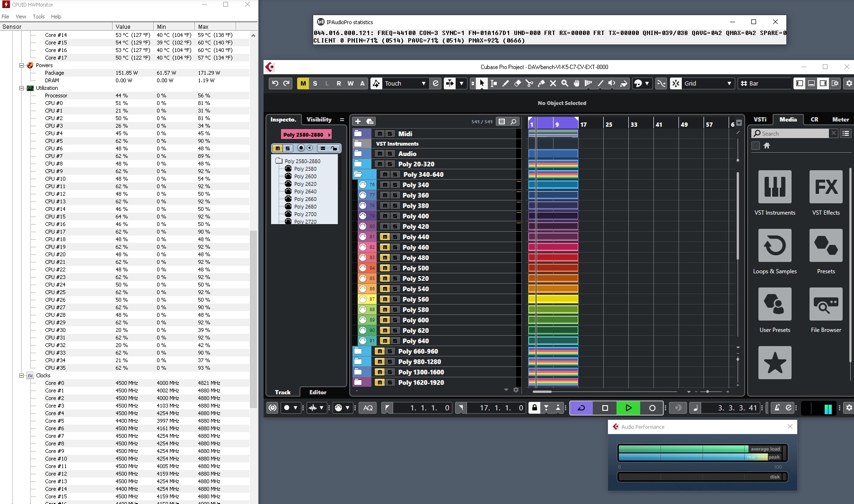Click the green Play button
This screenshot has height=504, width=854.
628,408
